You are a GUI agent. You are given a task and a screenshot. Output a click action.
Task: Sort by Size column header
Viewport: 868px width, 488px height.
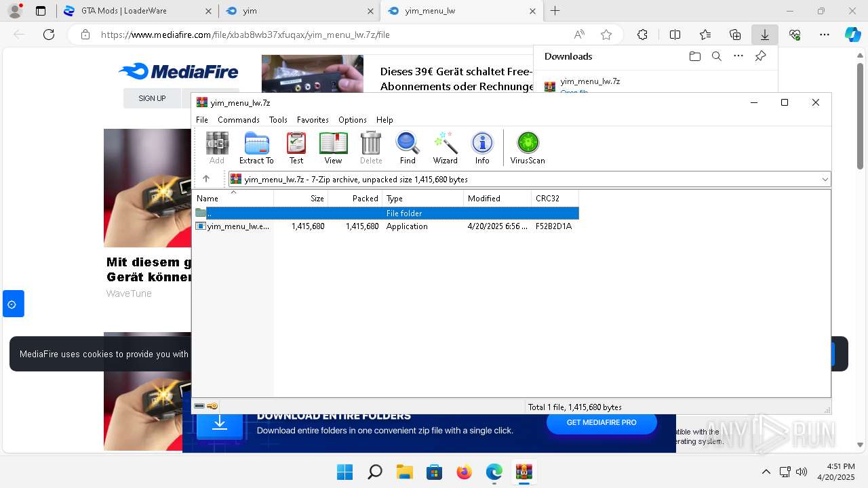[x=301, y=199]
